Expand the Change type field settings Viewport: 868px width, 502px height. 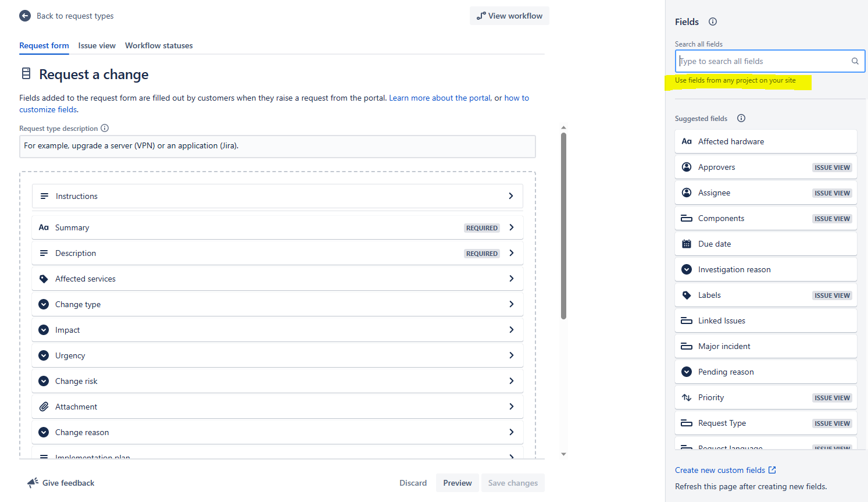(511, 304)
